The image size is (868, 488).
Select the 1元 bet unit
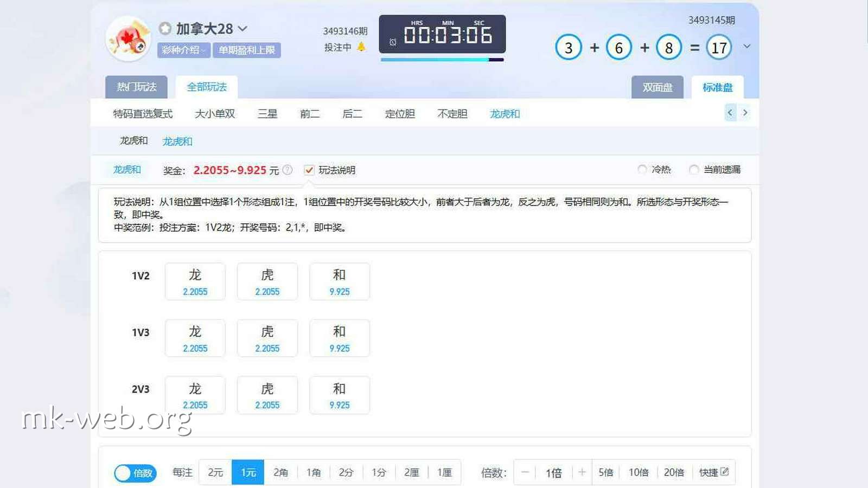[x=248, y=472]
